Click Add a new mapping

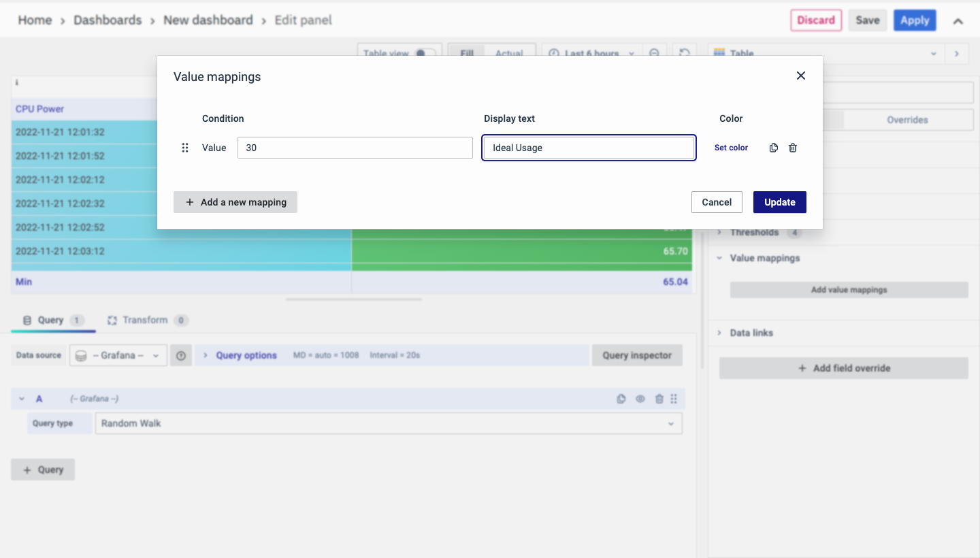point(235,202)
